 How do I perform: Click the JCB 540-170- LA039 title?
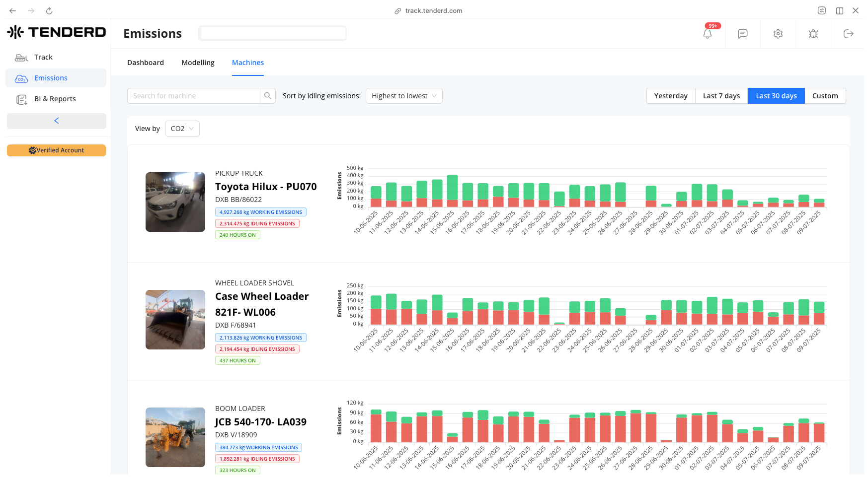tap(261, 422)
